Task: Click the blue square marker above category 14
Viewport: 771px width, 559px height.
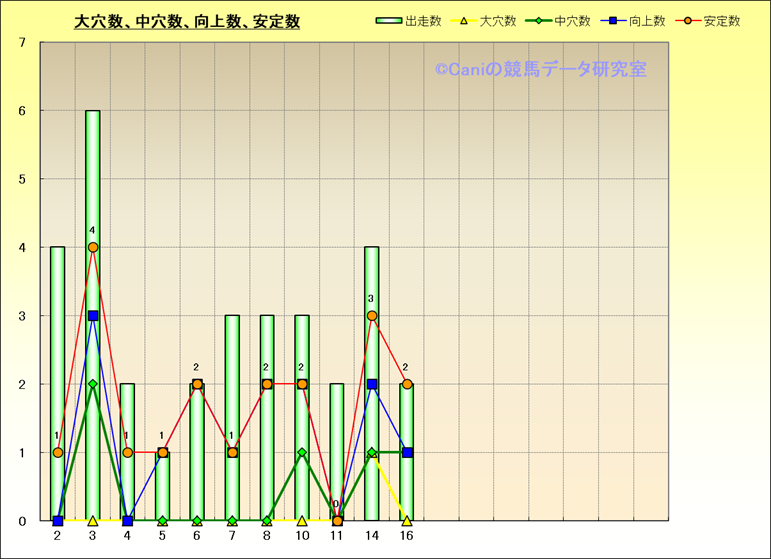Action: tap(372, 384)
